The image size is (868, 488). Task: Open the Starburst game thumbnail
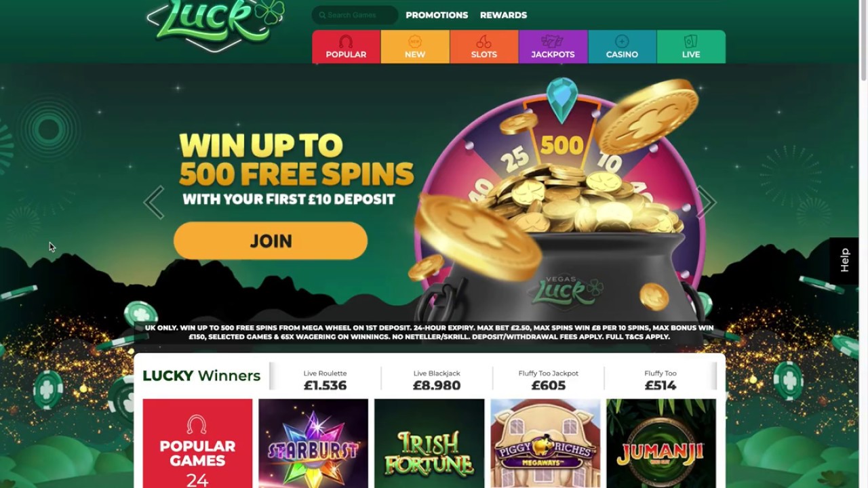[313, 443]
